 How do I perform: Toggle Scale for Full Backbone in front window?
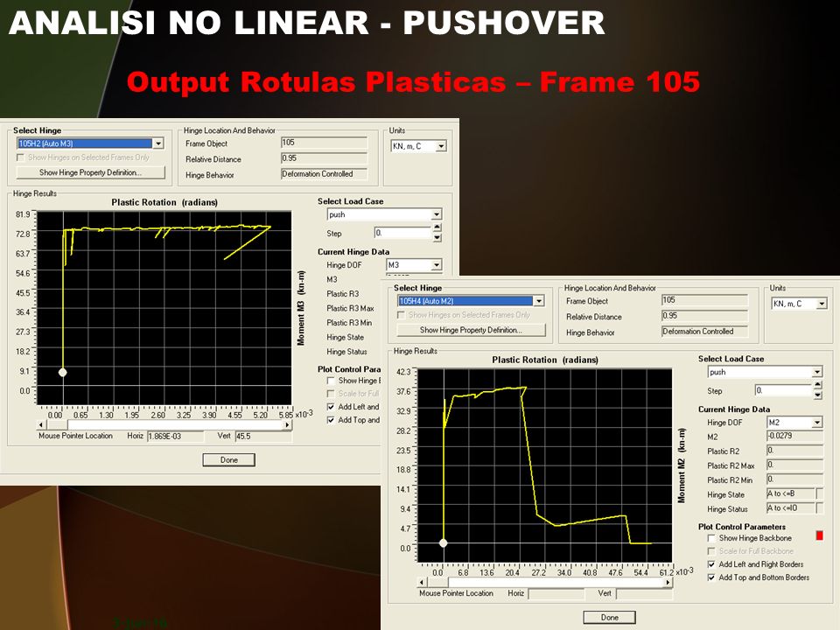click(x=711, y=550)
